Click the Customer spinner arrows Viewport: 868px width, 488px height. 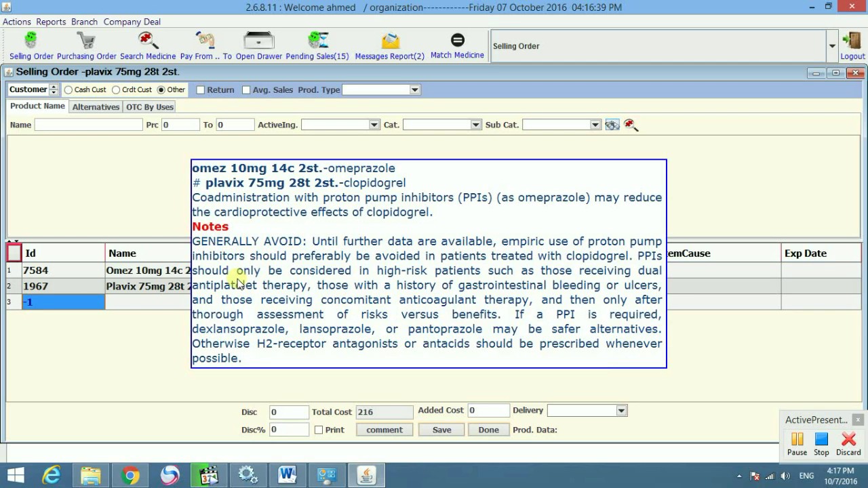54,89
